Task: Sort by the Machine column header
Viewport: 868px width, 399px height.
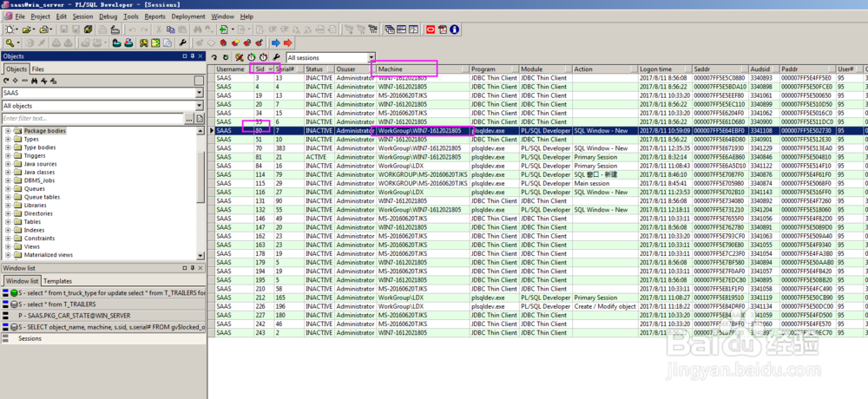Action: (423, 69)
